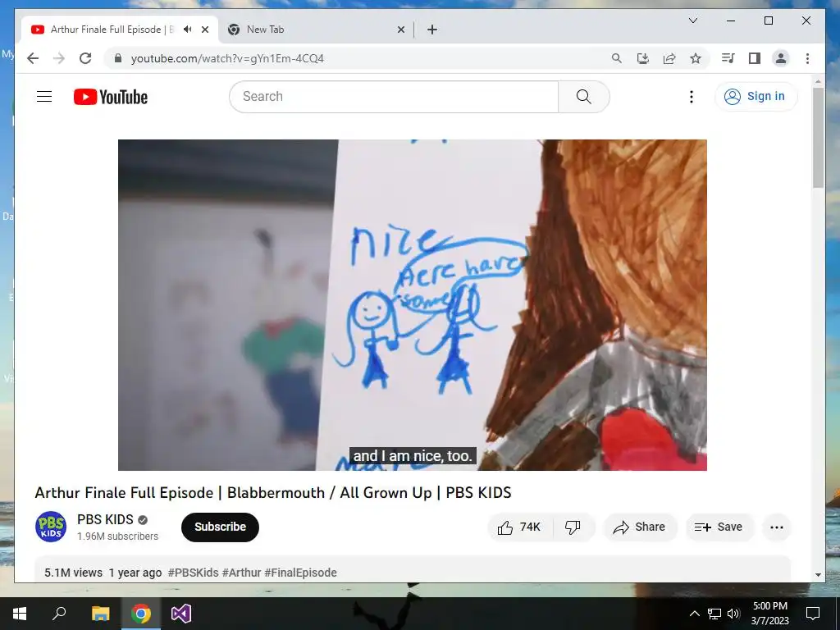The width and height of the screenshot is (840, 630).
Task: Click the share this page icon
Action: pos(669,58)
